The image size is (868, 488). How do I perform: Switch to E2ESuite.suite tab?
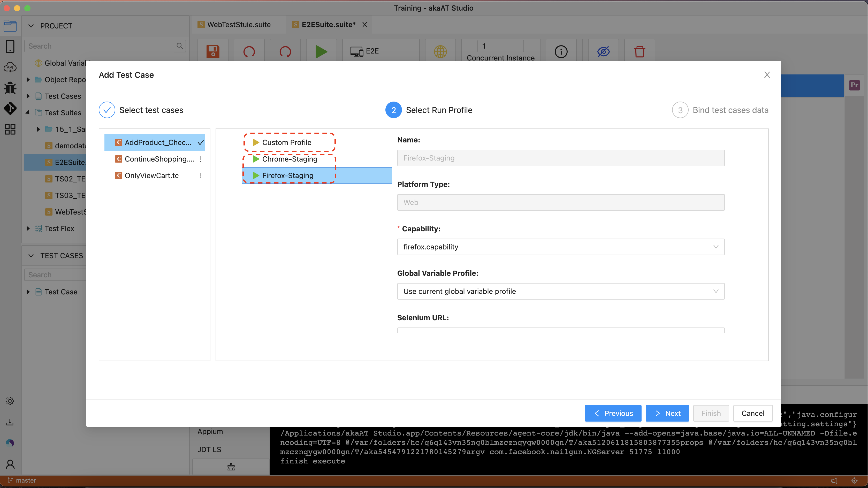(328, 25)
